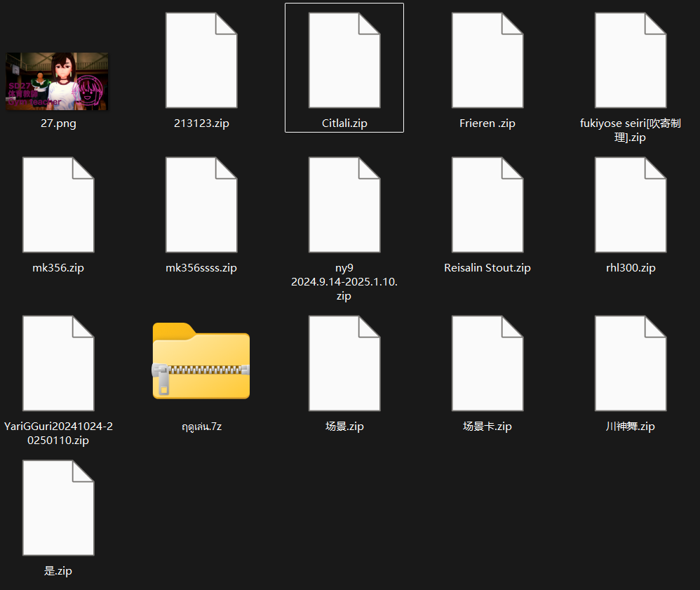Click the Citlali.zip filename label

344,123
